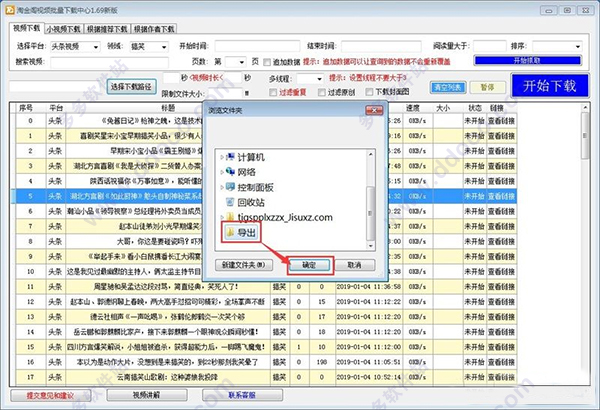Enable the 追加数据 checkbox

(x=267, y=62)
